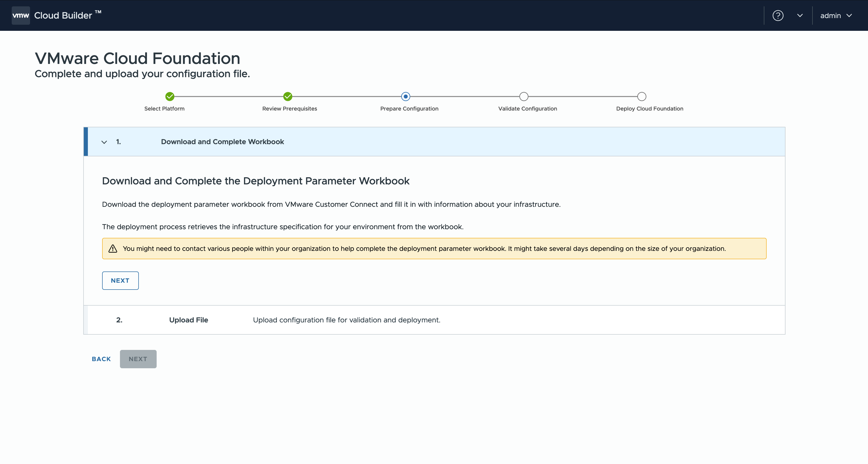Click the Validate Configuration step label

527,108
